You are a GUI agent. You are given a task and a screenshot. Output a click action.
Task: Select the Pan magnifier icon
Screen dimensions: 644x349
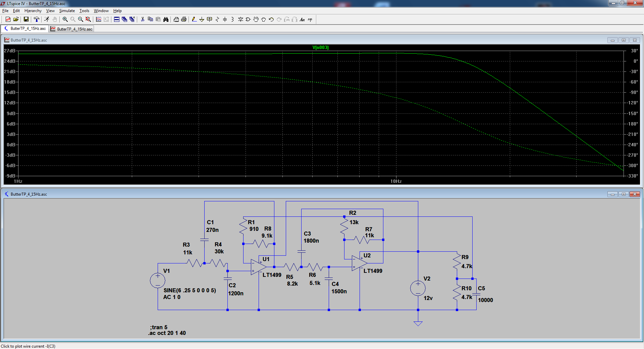73,19
